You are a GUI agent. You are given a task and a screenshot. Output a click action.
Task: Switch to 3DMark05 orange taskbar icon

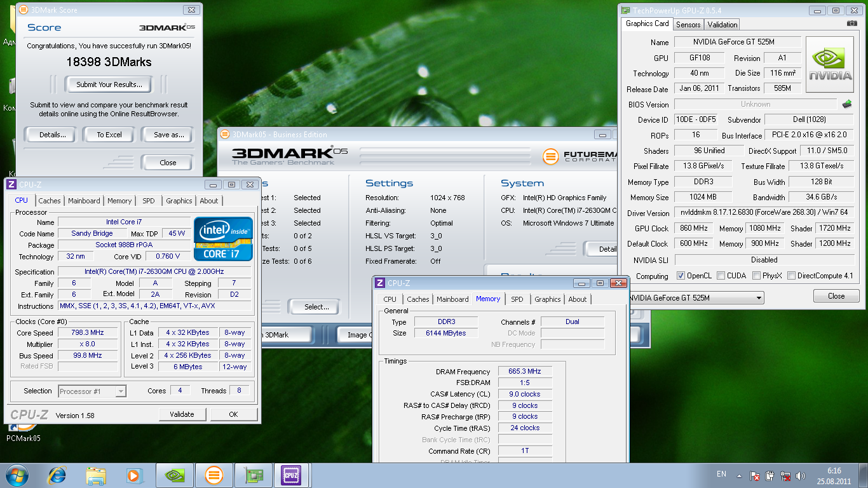point(214,475)
